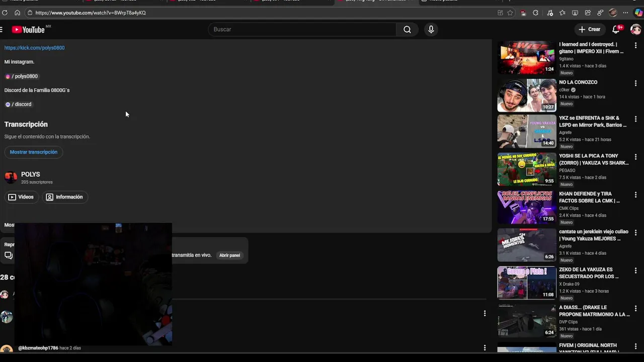
Task: Open the @kbzmateohp1786 commenter profile
Action: click(38, 348)
